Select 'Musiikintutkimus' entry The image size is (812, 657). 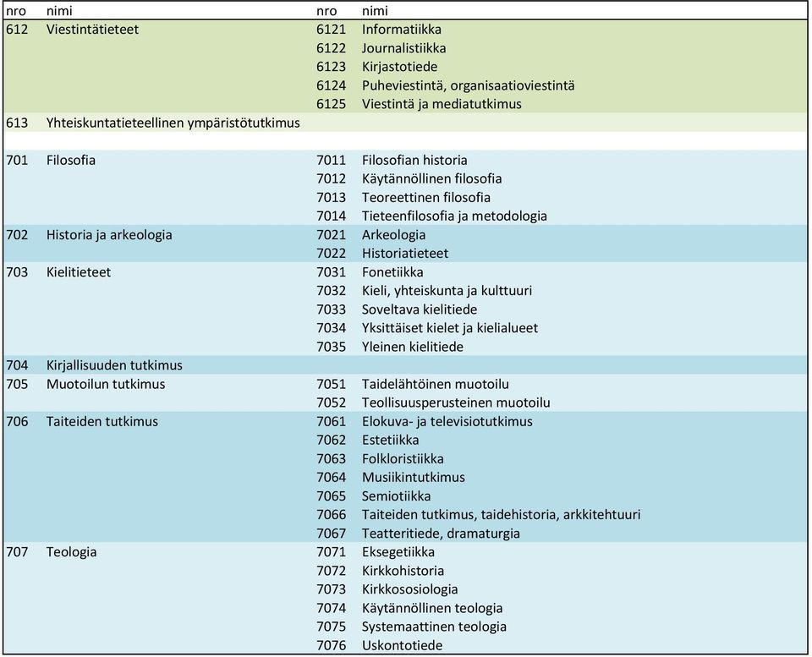click(x=414, y=477)
